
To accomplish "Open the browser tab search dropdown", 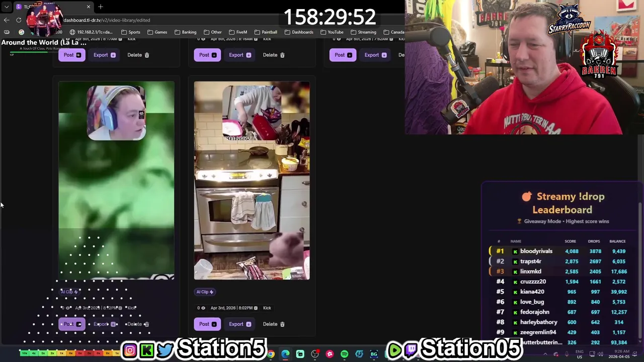I will coord(7,7).
